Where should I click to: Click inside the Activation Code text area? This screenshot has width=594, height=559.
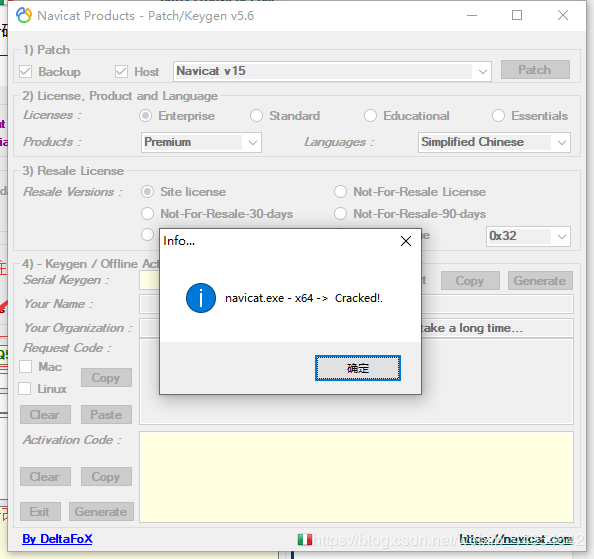(x=356, y=477)
